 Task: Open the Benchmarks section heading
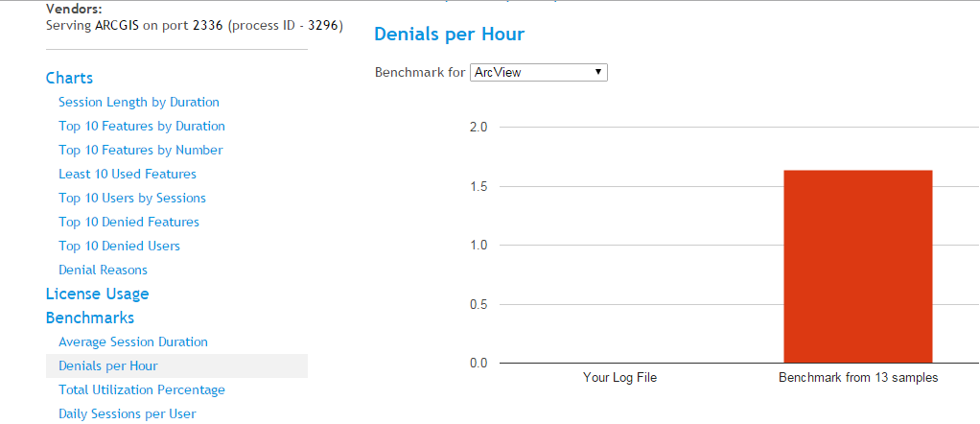click(x=90, y=318)
